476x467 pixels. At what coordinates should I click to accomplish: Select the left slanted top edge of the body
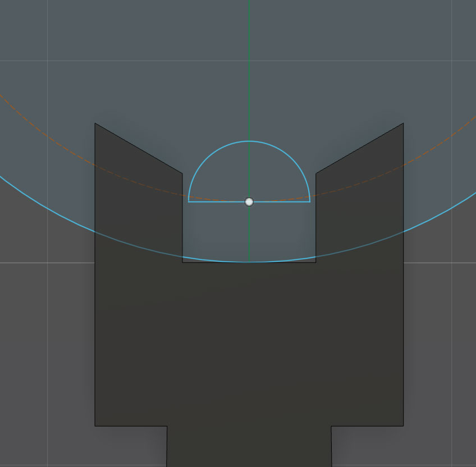click(138, 148)
